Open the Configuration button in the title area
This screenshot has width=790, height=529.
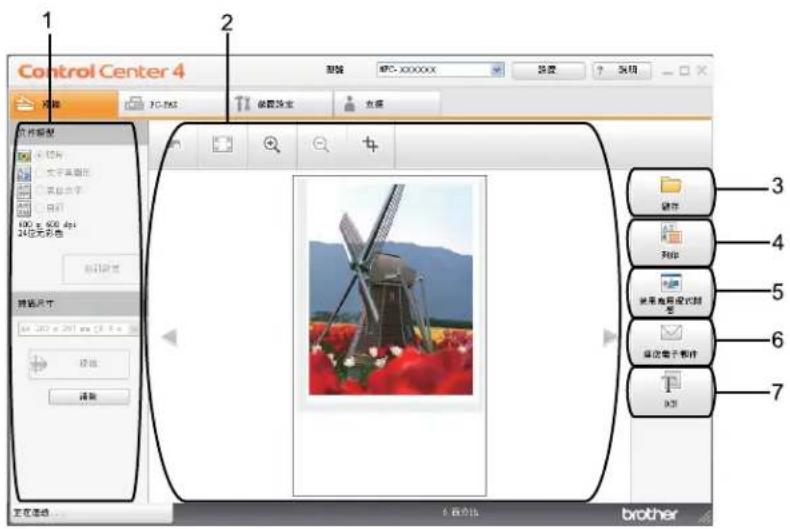548,70
